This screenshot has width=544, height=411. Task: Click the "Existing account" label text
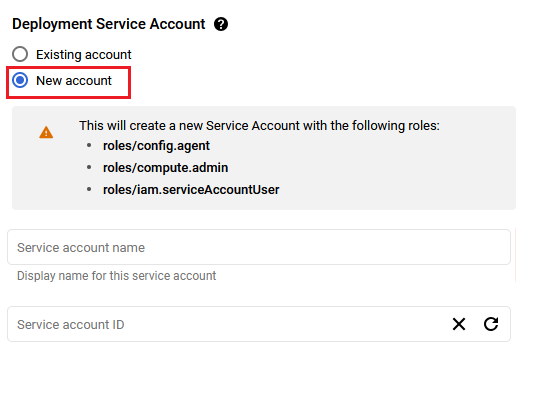pos(84,54)
